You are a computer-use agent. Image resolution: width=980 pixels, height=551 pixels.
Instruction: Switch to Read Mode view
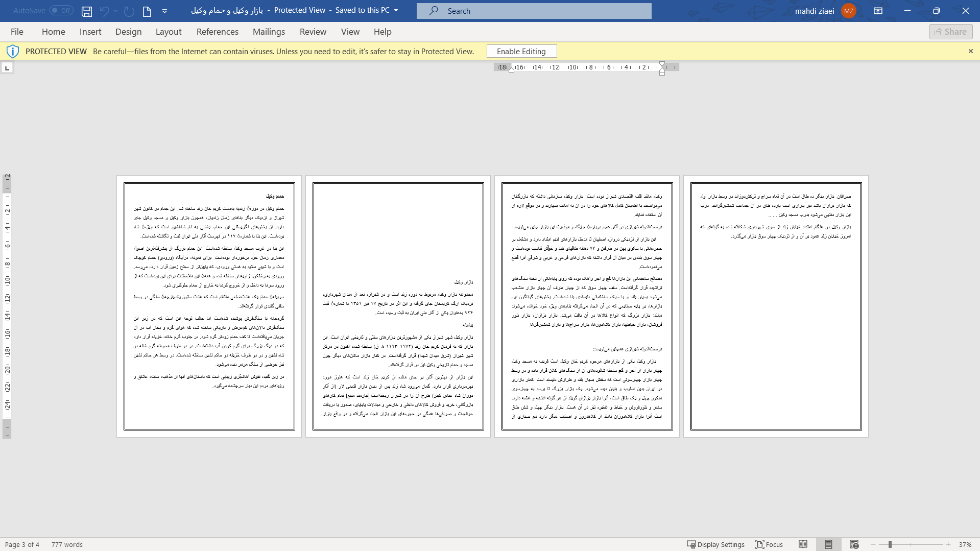click(x=803, y=544)
